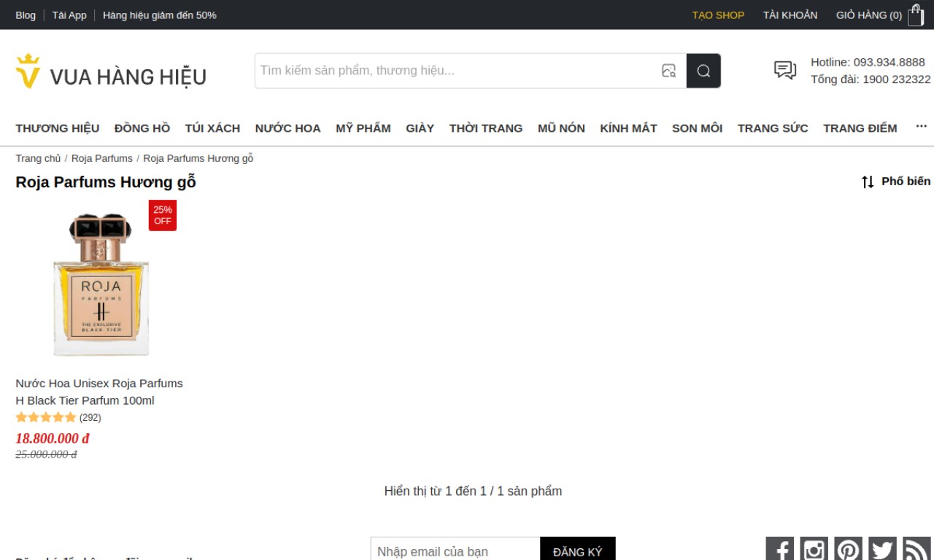
Task: Open the Instagram social icon
Action: pos(814,549)
